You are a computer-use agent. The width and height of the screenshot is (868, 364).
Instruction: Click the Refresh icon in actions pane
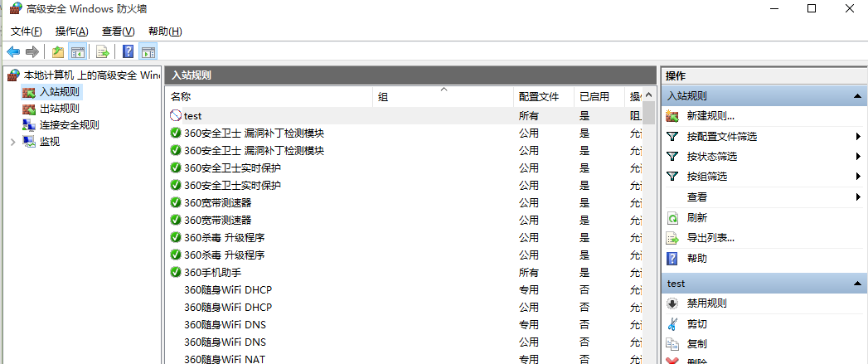point(672,218)
